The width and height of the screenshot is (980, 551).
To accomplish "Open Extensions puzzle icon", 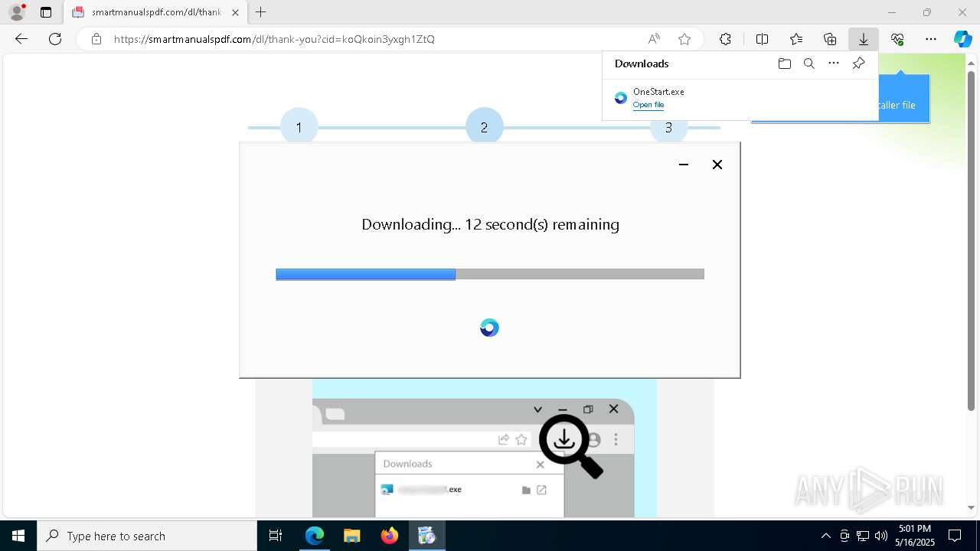I will point(725,39).
